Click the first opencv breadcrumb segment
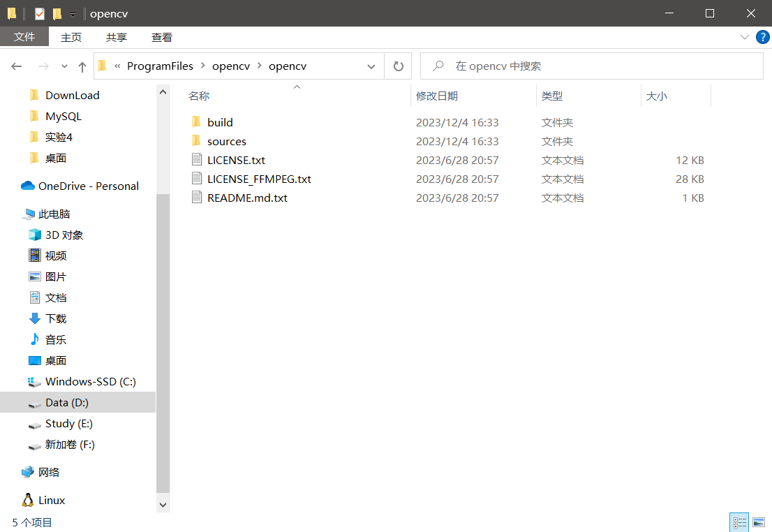772x532 pixels. coord(231,66)
